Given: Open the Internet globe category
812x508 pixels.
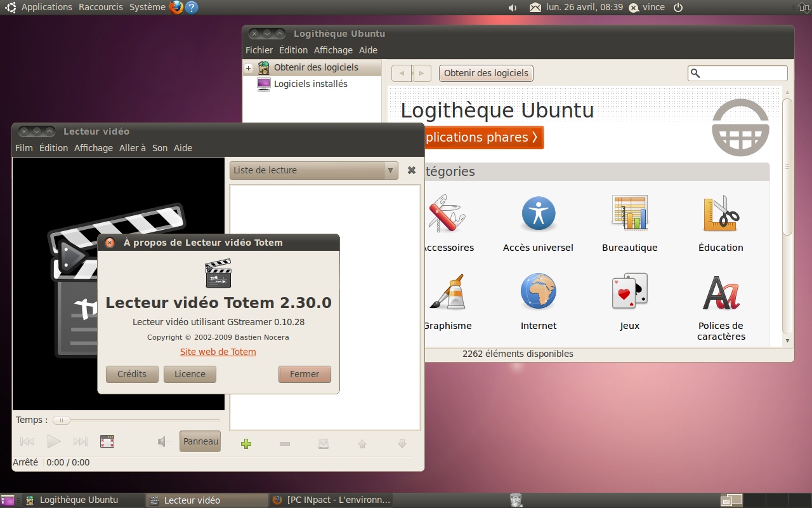Looking at the screenshot, I should pos(539,291).
